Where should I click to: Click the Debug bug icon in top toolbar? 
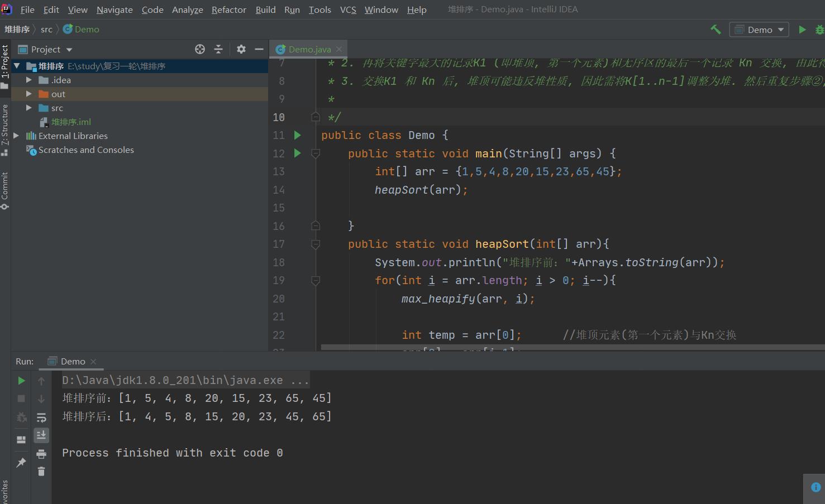pyautogui.click(x=820, y=30)
